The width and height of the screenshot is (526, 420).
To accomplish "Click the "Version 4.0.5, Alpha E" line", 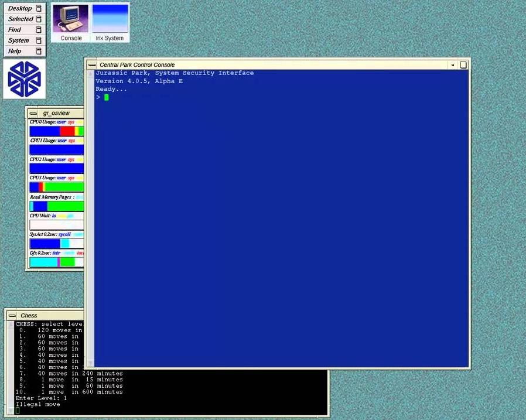I will pyautogui.click(x=139, y=81).
